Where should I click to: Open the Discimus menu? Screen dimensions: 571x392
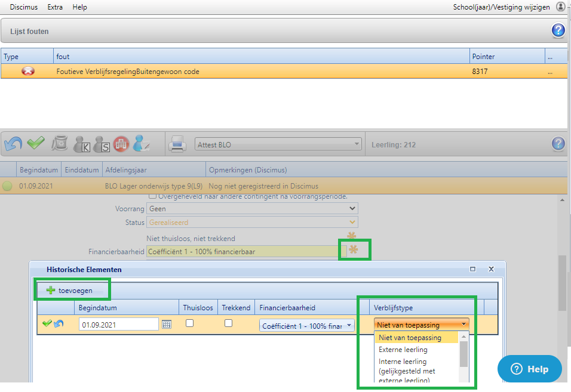24,7
